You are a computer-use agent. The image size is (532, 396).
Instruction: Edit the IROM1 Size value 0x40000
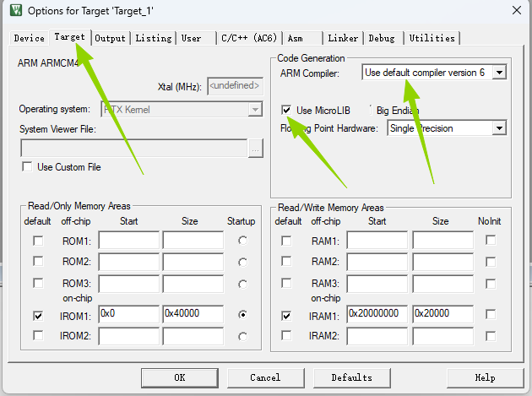[x=193, y=314]
